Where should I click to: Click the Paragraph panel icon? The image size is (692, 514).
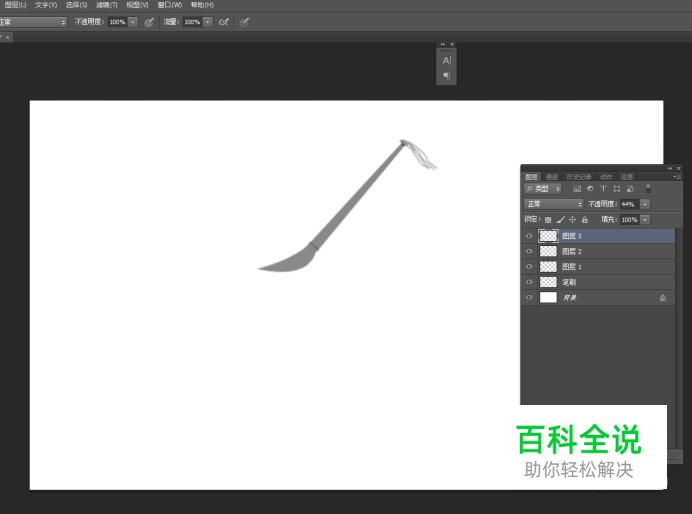point(447,76)
